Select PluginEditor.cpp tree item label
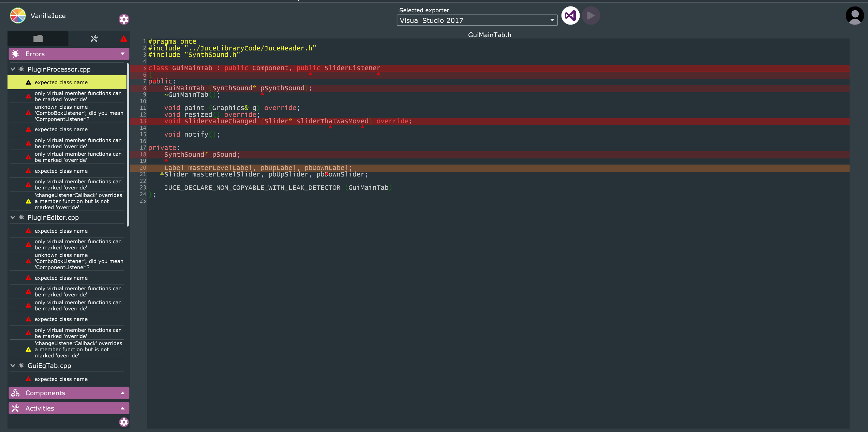The image size is (868, 432). tap(53, 217)
